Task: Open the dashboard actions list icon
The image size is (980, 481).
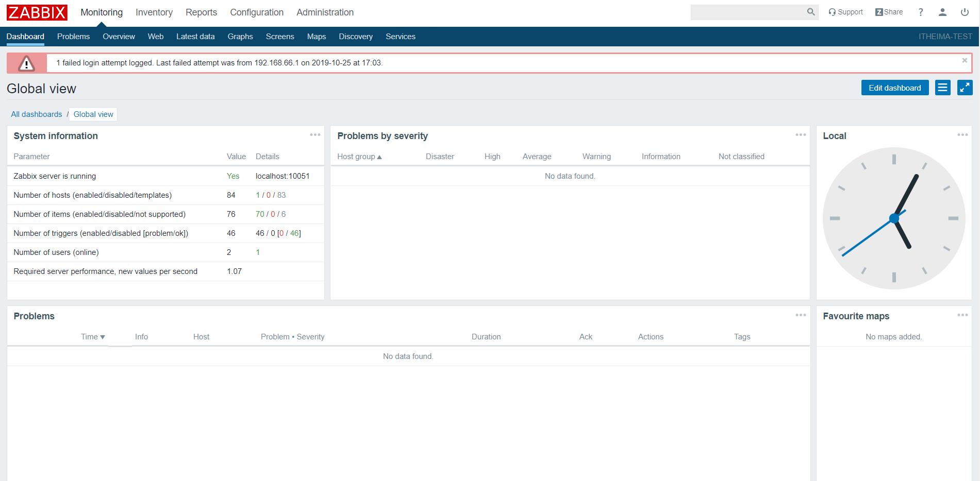Action: (x=942, y=88)
